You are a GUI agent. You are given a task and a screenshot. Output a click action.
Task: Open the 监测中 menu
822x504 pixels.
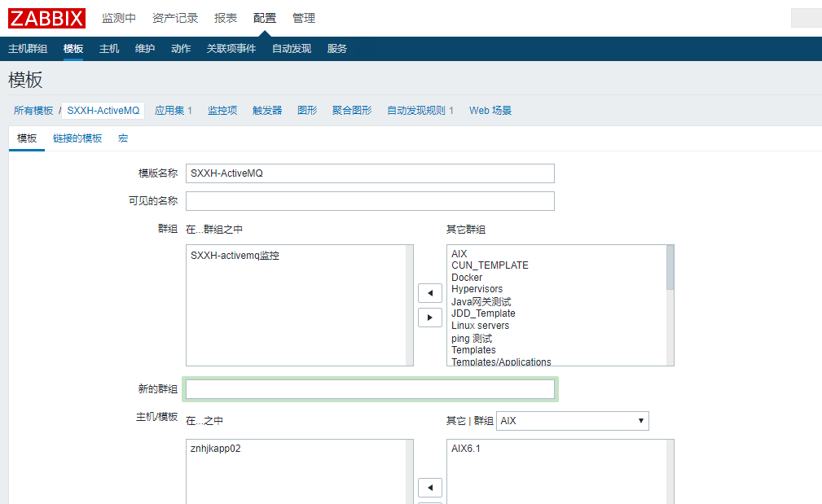119,18
